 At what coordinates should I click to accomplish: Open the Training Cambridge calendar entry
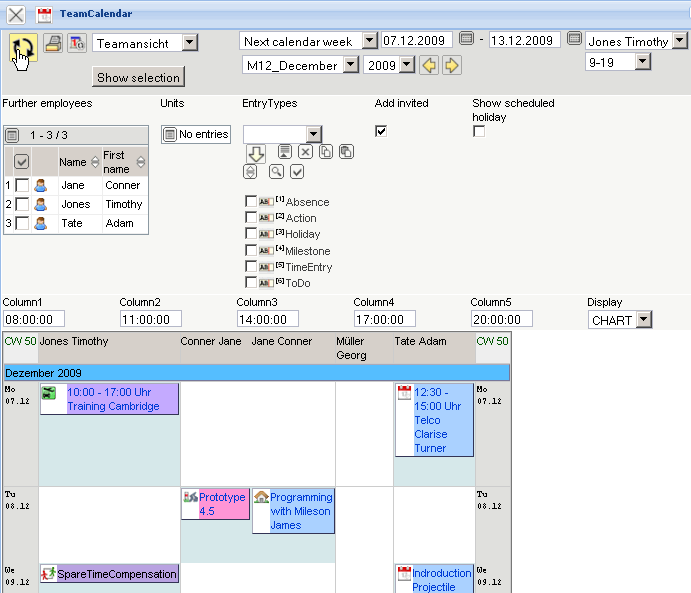click(113, 399)
